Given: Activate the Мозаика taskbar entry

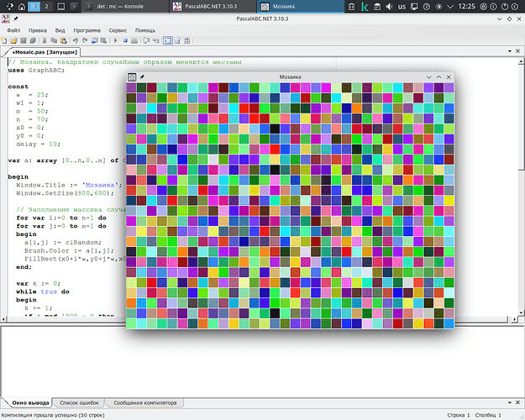Looking at the screenshot, I should [301, 7].
